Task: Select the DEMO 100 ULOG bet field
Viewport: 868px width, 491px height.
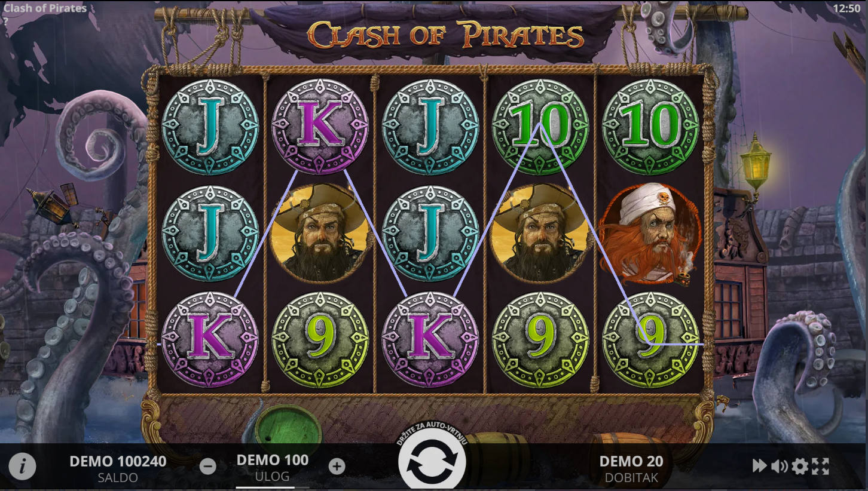Action: click(273, 468)
